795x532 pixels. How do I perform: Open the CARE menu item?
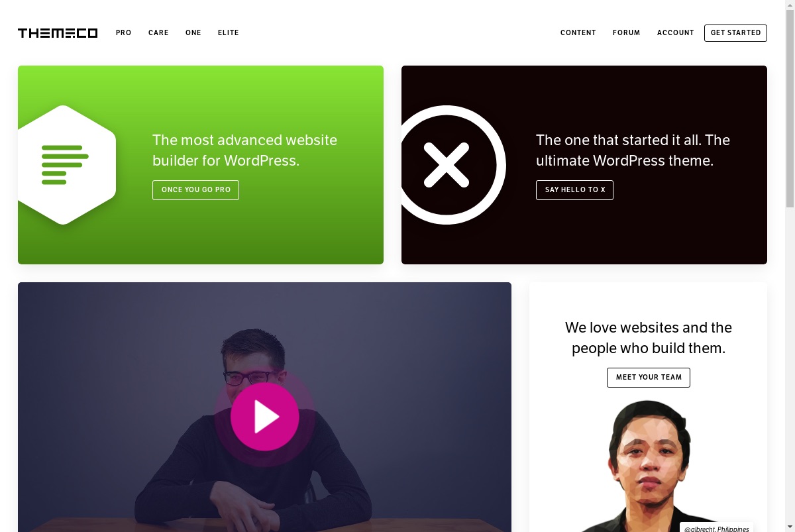tap(158, 32)
